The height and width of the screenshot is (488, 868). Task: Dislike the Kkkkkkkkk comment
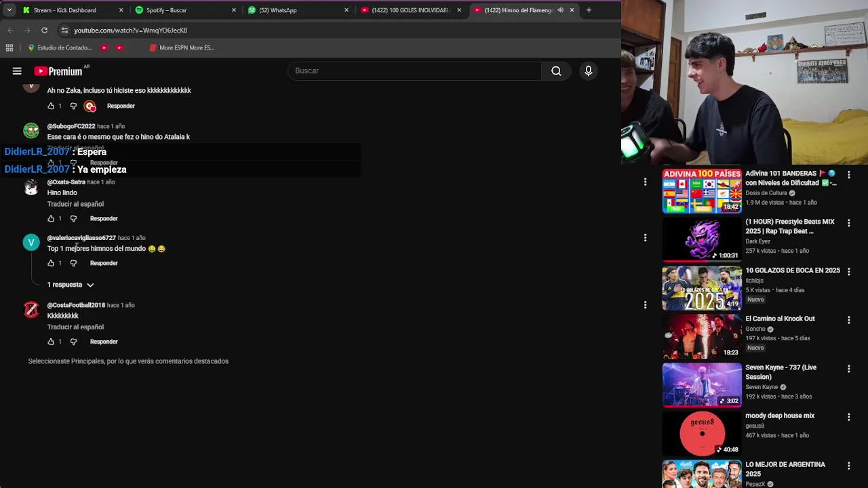click(x=73, y=342)
